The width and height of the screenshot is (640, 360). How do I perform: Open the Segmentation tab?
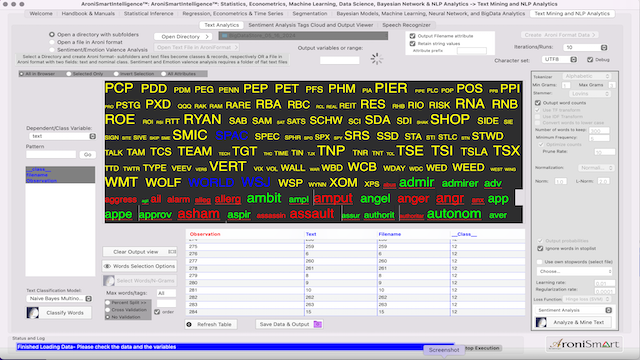310,13
